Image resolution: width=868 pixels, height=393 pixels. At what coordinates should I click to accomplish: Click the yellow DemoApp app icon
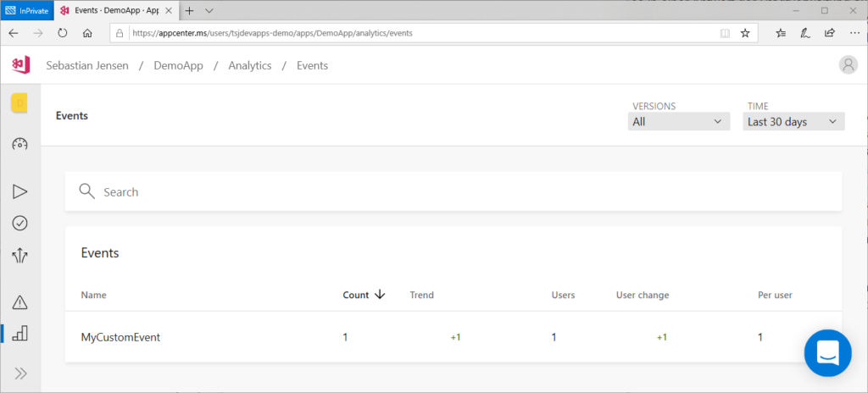(19, 103)
